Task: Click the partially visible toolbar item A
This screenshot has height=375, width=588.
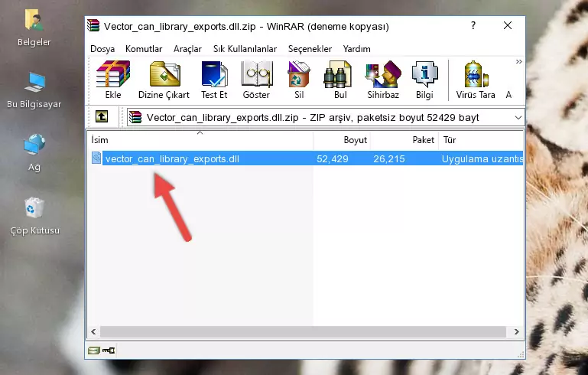Action: [509, 95]
